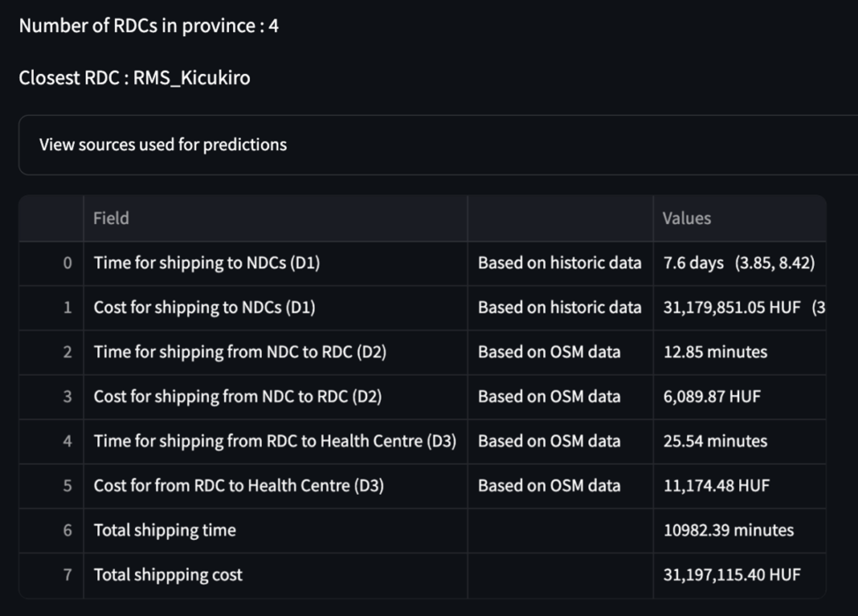The image size is (858, 616).
Task: Click the 10982.39 minutes value cell
Action: coord(740,531)
